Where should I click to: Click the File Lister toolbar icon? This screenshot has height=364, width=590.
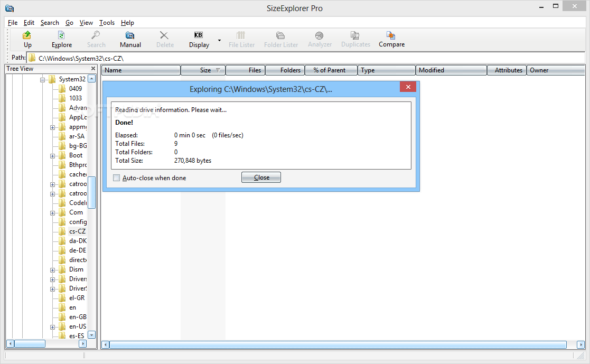click(241, 35)
